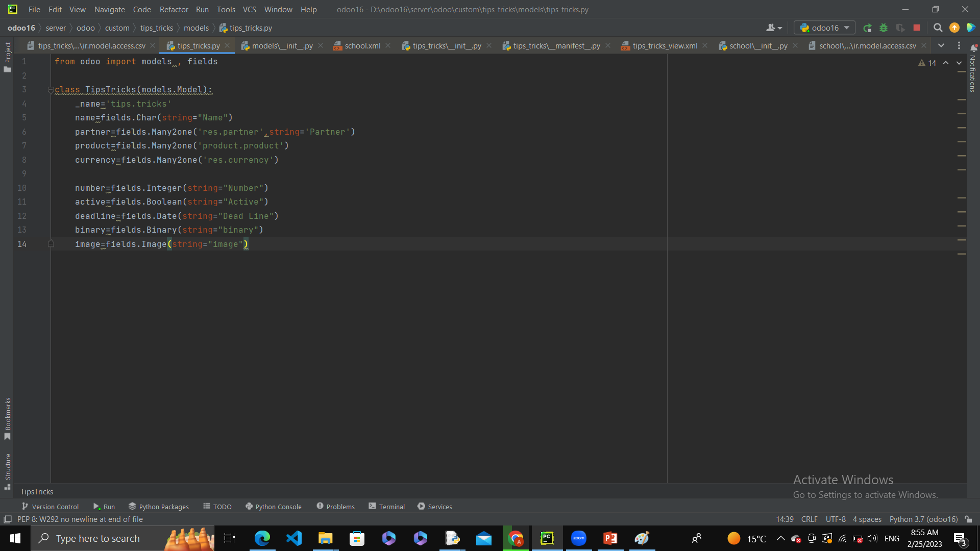
Task: Click fold end marker at line 14
Action: tap(51, 244)
